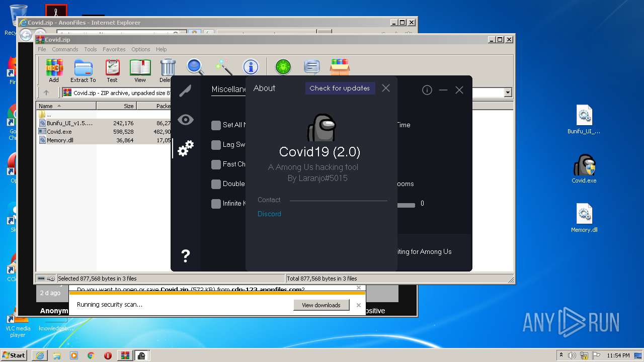Toggle the Infinite K... checkbox
This screenshot has width=644, height=362.
click(x=216, y=204)
